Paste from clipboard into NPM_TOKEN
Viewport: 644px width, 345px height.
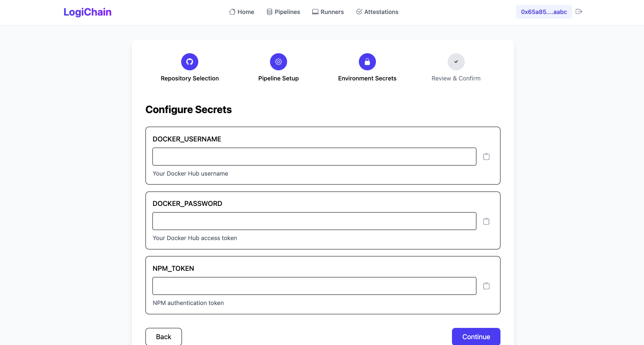486,286
